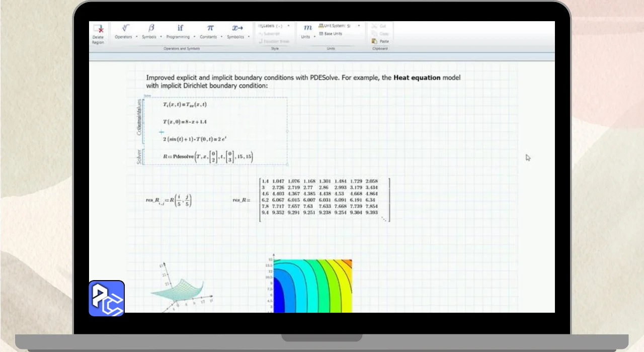Open the Constants pi icon

211,28
